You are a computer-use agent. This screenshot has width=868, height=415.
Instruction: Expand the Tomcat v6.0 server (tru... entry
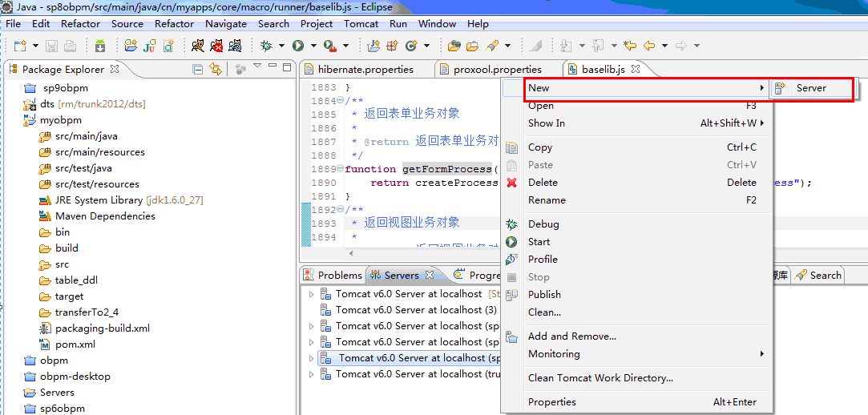[311, 374]
